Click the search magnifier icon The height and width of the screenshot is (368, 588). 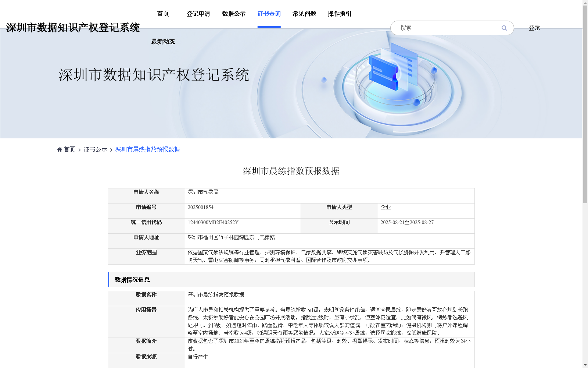(x=504, y=28)
